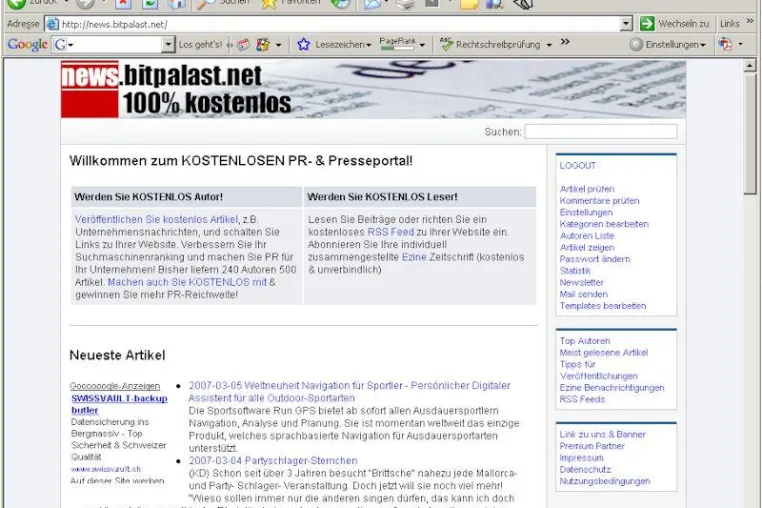762x508 pixels.
Task: Open the sidebar RSS Feeds link
Action: [x=582, y=399]
